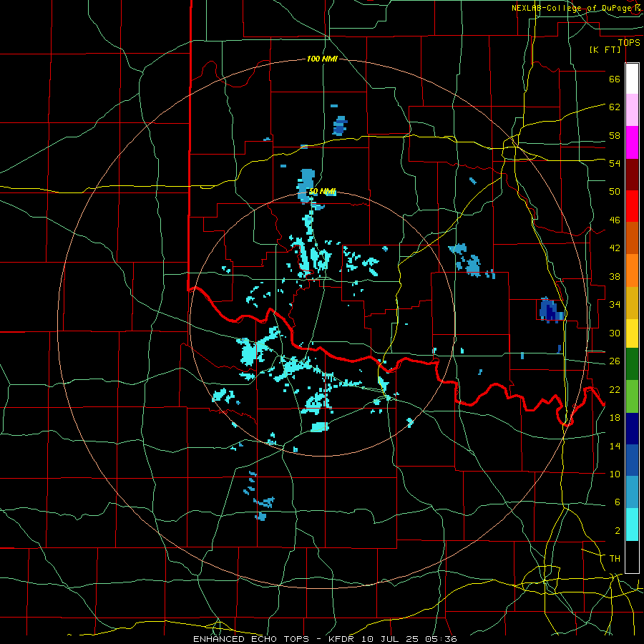This screenshot has height=644, width=644.
Task: Click the TH legend label
Action: coord(615,559)
